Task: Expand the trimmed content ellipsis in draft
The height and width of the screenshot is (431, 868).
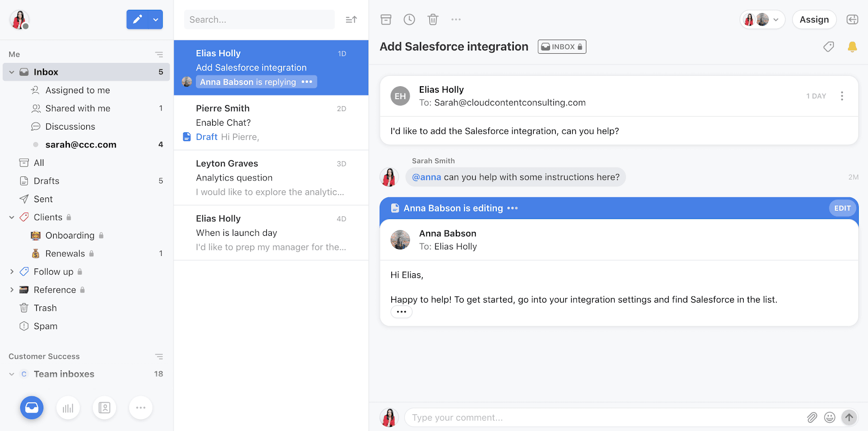Action: (401, 312)
